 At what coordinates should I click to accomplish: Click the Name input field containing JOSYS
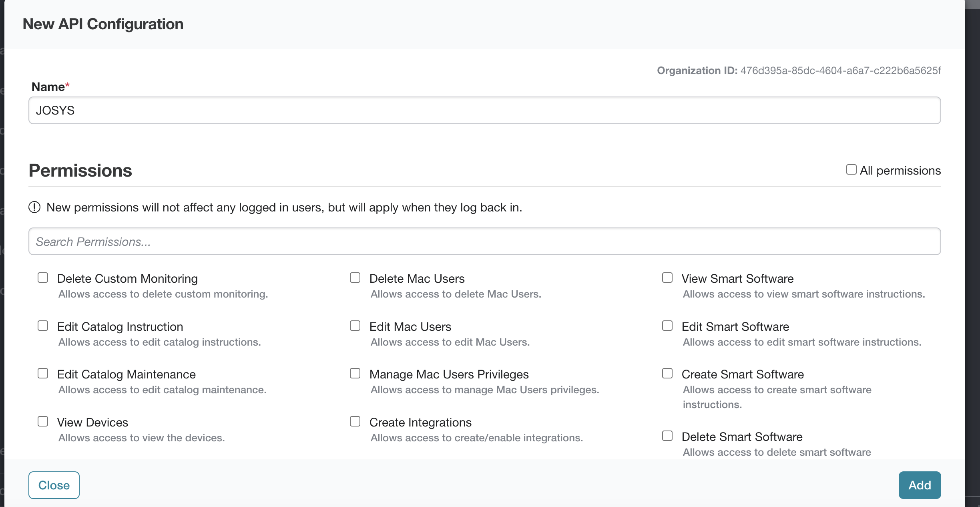(484, 111)
